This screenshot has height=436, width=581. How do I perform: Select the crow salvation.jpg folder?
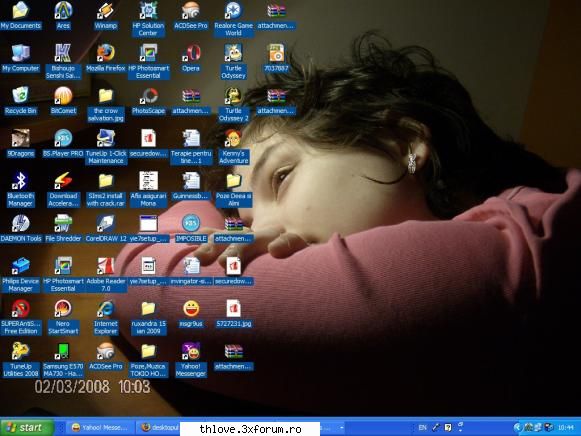point(106,104)
